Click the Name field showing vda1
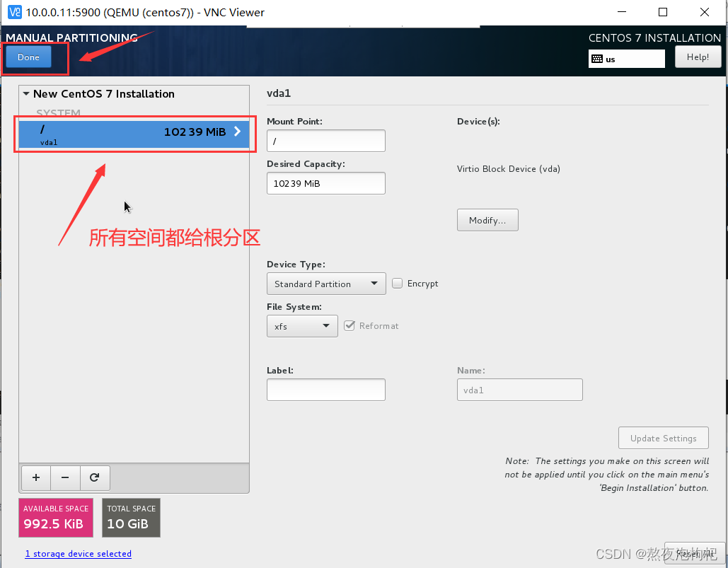The height and width of the screenshot is (568, 728). point(519,390)
